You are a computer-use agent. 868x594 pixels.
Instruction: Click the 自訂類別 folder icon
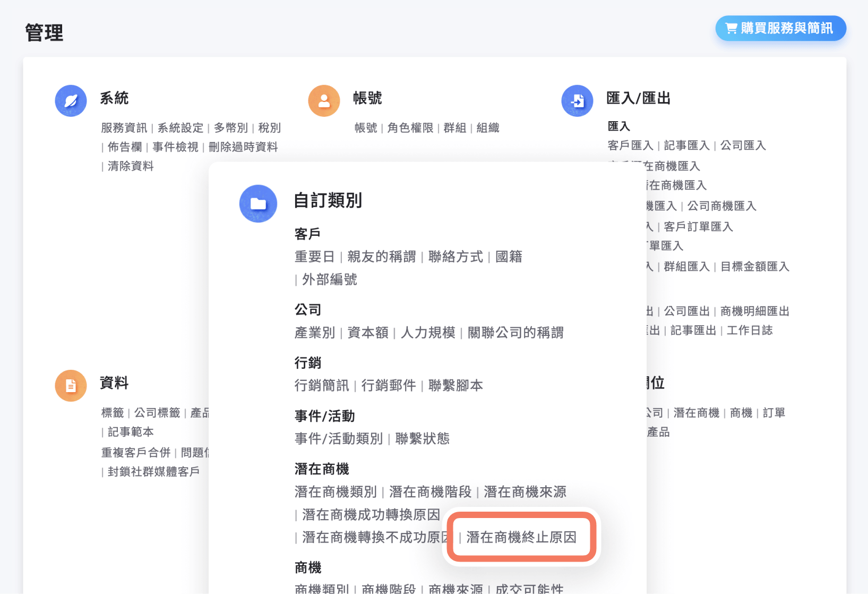coord(258,203)
